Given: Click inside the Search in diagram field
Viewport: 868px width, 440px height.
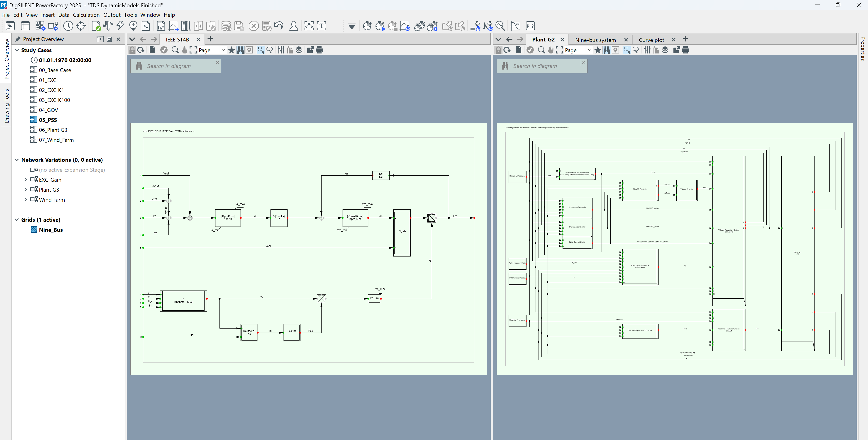Looking at the screenshot, I should (x=175, y=66).
